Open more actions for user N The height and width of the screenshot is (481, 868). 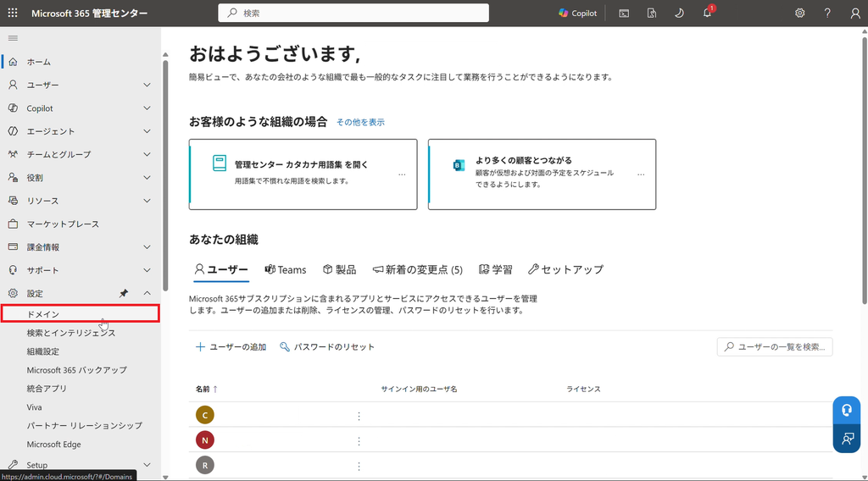(359, 441)
